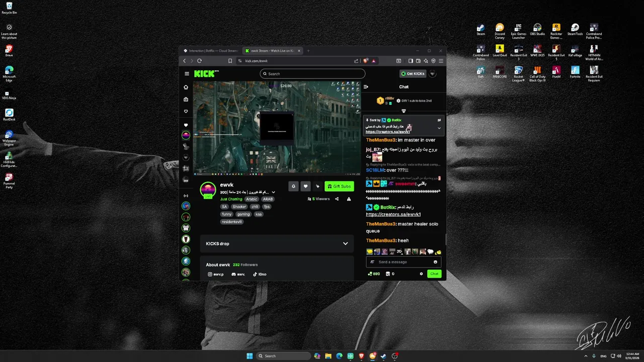Expand the pinned BotRix message chevron
Viewport: 644px width, 362px height.
[x=439, y=128]
